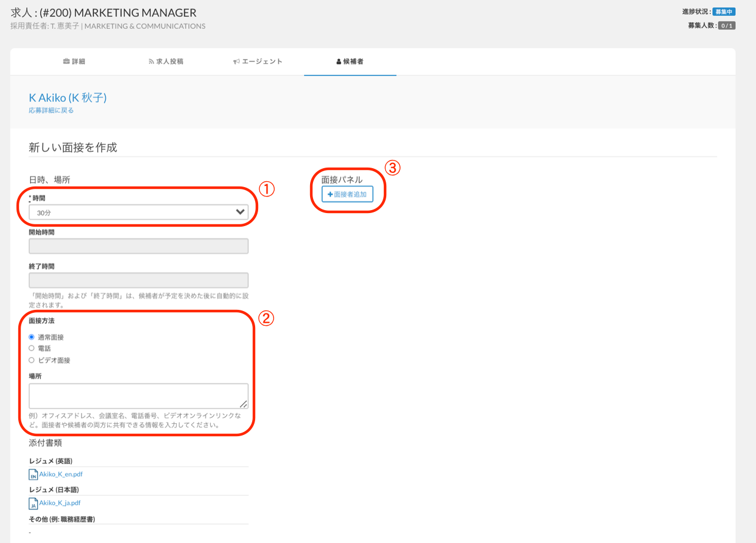Click the chevron arrow on 30分 select

coord(240,212)
